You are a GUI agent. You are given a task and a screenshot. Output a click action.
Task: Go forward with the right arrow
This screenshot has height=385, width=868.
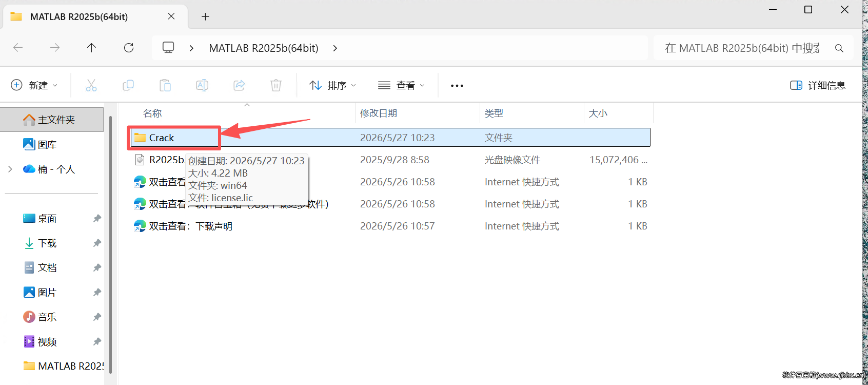pyautogui.click(x=55, y=48)
